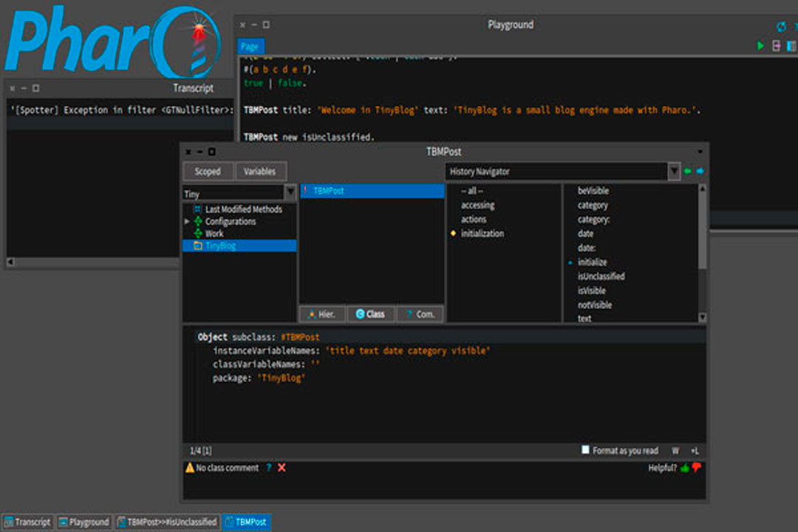Toggle the Class side button
Image resolution: width=798 pixels, height=532 pixels.
coord(370,314)
